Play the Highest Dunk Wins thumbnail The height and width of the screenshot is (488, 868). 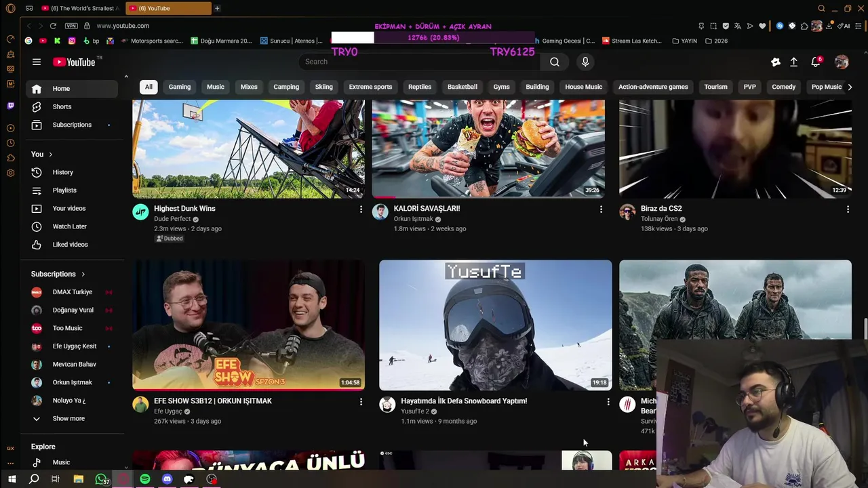click(248, 149)
